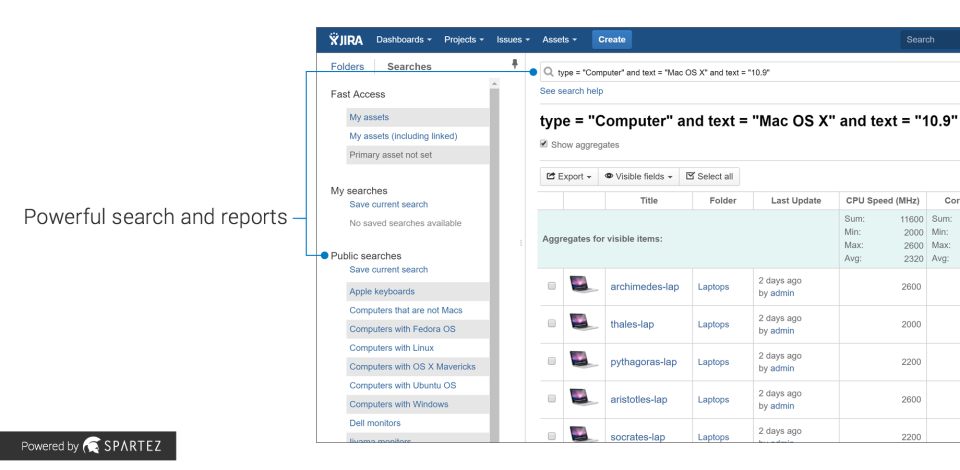
Task: Click the pin icon beside the Searches tab
Action: [514, 65]
